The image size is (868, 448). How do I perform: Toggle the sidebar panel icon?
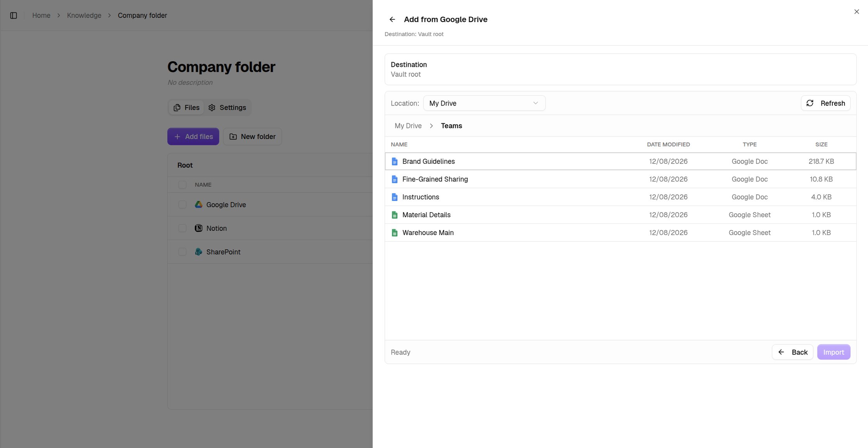tap(14, 16)
